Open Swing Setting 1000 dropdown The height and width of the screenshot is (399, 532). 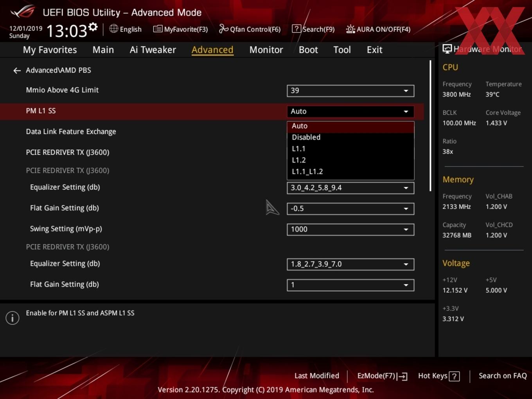tap(350, 229)
